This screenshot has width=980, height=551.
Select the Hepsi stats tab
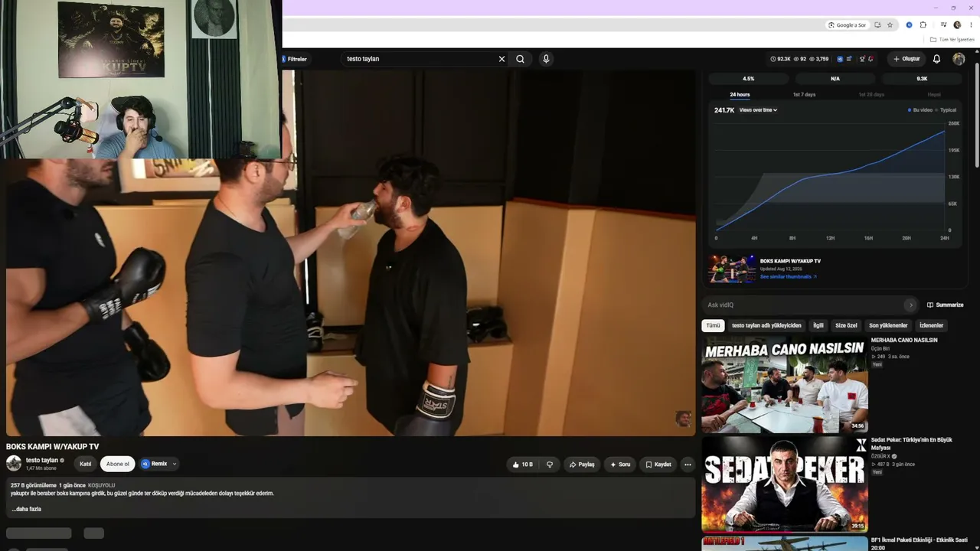(934, 95)
